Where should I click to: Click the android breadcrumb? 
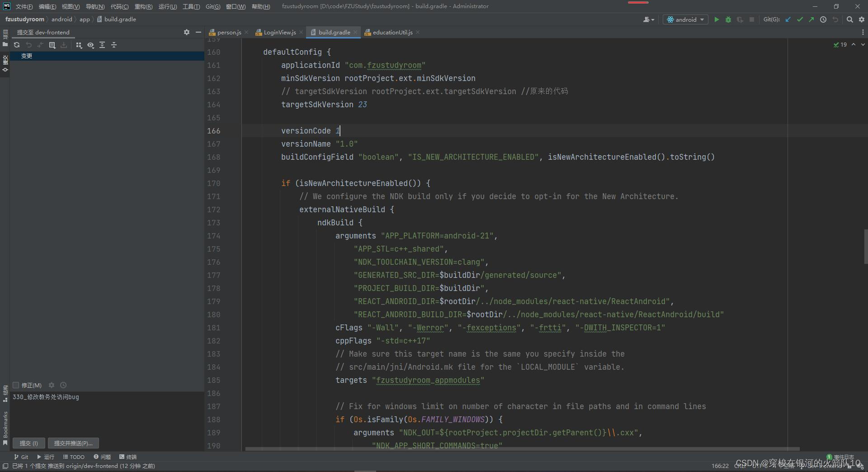tap(61, 19)
